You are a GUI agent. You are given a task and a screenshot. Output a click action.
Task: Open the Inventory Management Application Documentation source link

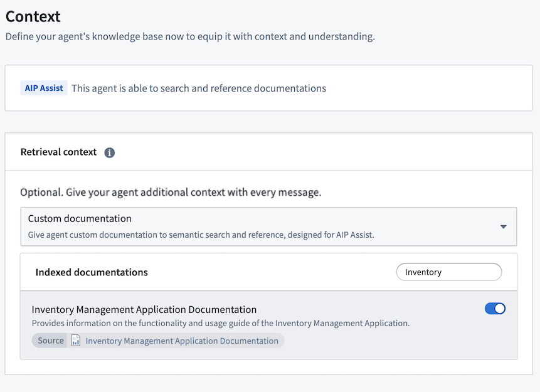pyautogui.click(x=182, y=341)
